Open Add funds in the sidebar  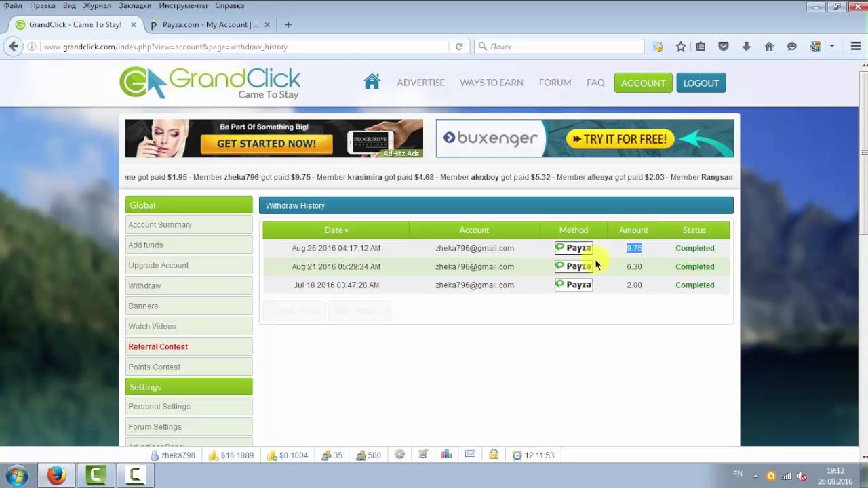pyautogui.click(x=189, y=245)
